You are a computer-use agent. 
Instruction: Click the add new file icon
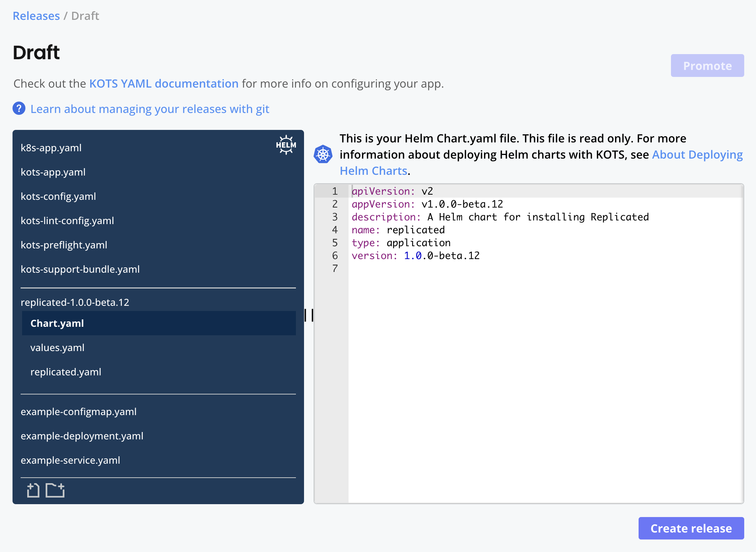(x=33, y=490)
